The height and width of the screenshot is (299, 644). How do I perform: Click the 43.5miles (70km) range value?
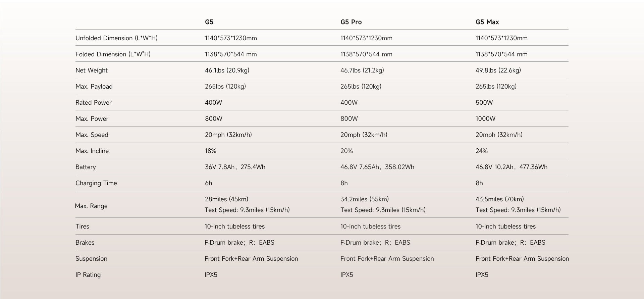click(499, 199)
